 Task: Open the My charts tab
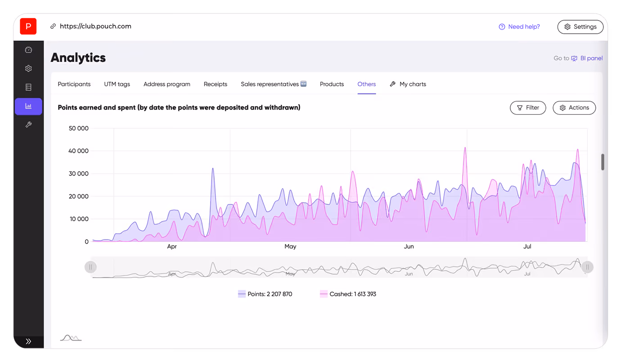(x=413, y=84)
